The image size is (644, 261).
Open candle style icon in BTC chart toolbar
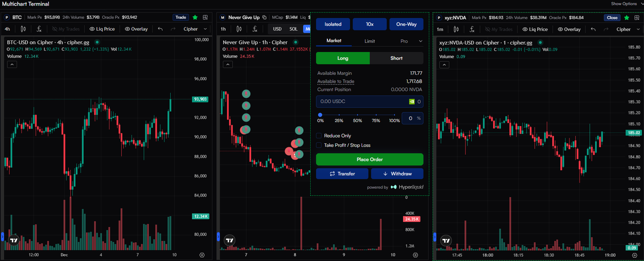[x=23, y=29]
